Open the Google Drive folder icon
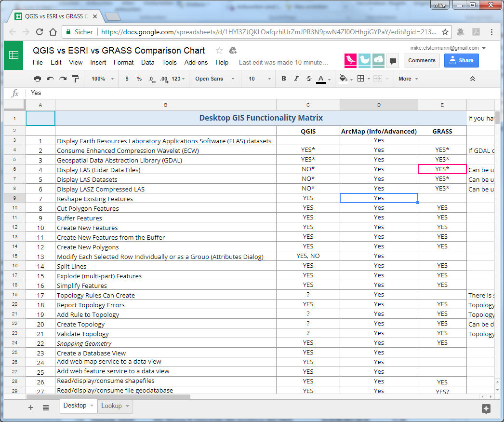The width and height of the screenshot is (504, 422). point(233,51)
